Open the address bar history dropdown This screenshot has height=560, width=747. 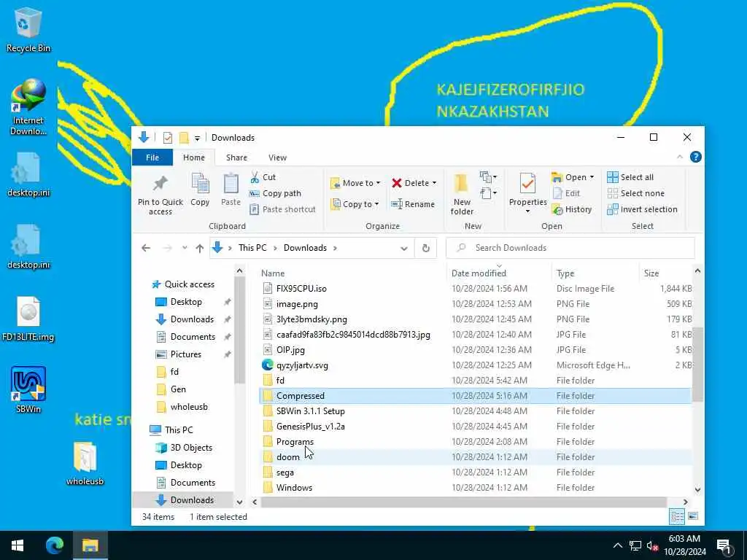(x=404, y=248)
